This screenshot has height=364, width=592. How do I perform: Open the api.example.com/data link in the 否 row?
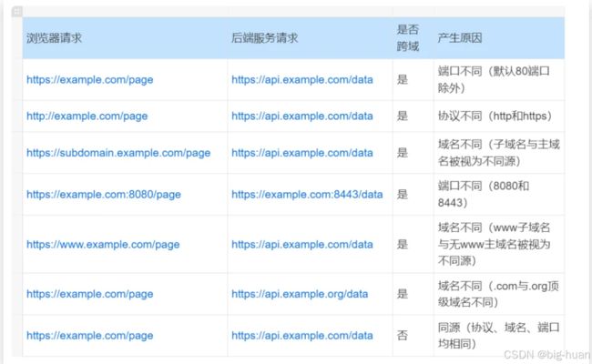pyautogui.click(x=302, y=336)
